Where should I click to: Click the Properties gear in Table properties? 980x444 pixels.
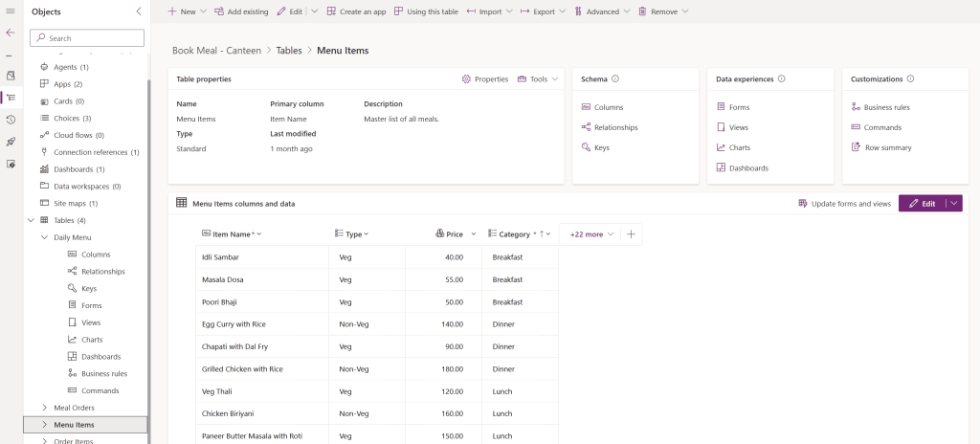coord(485,79)
